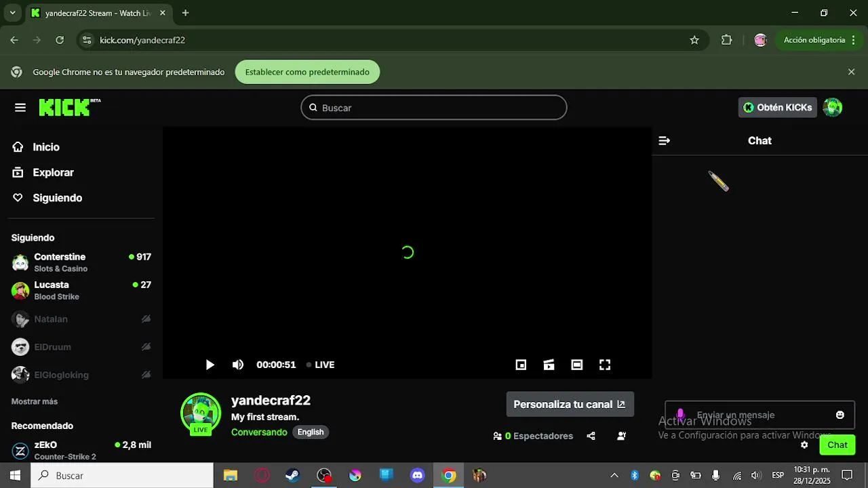Screen dimensions: 868x488
Task: Click Enviar un mensaje chat input
Action: 759,415
